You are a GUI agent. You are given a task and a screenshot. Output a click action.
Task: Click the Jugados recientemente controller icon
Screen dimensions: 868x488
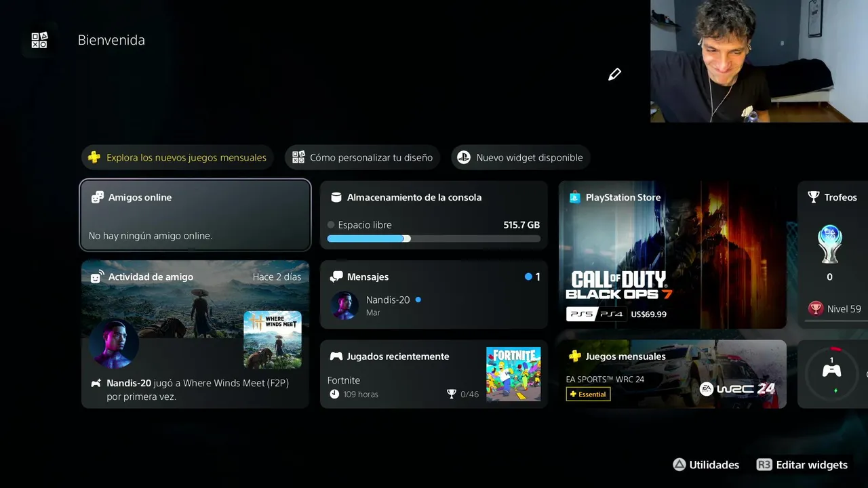[x=336, y=356]
